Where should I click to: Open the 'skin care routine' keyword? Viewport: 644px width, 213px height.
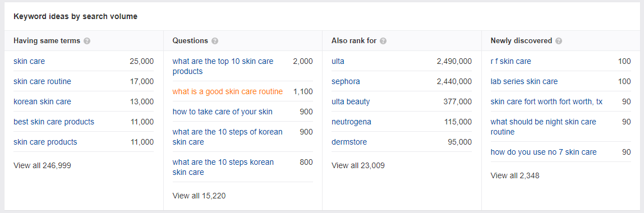42,82
